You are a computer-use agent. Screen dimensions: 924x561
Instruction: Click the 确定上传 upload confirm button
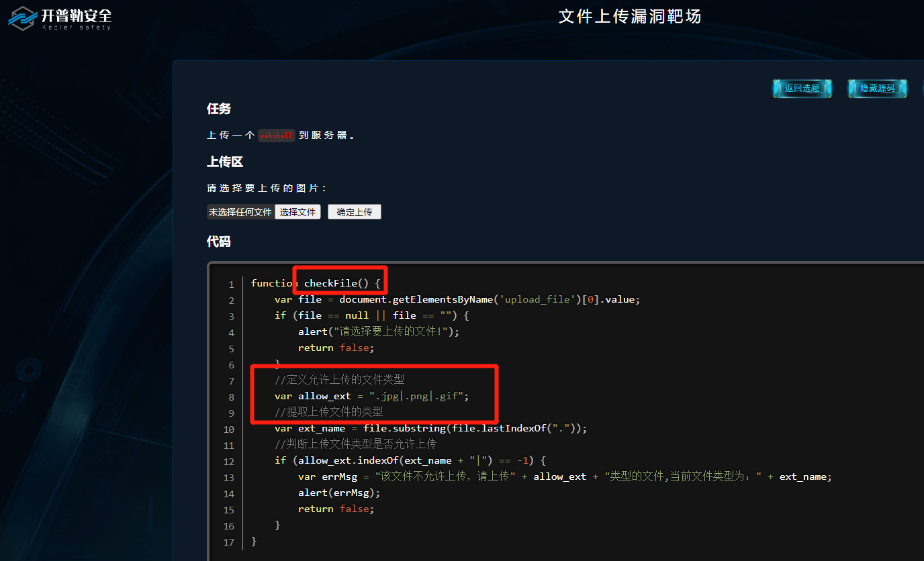point(354,211)
